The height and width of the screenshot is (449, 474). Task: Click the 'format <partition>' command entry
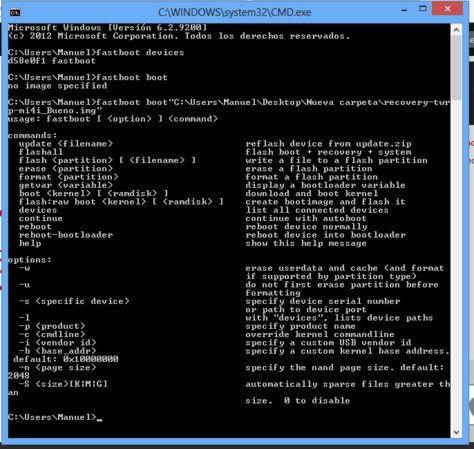68,177
